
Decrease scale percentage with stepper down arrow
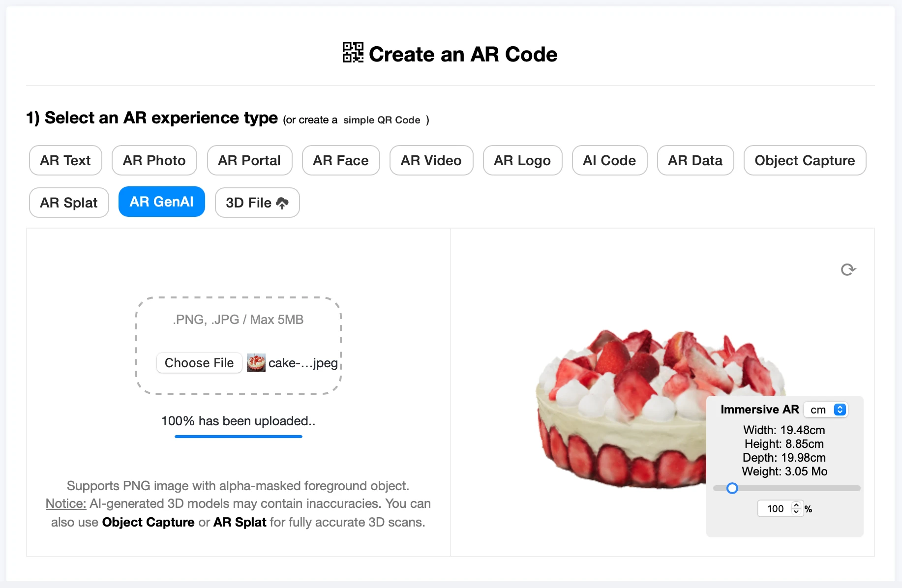tap(796, 512)
